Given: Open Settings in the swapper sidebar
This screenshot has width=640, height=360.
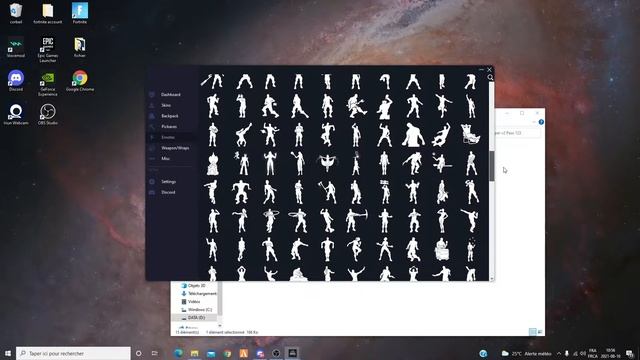Looking at the screenshot, I should [168, 182].
